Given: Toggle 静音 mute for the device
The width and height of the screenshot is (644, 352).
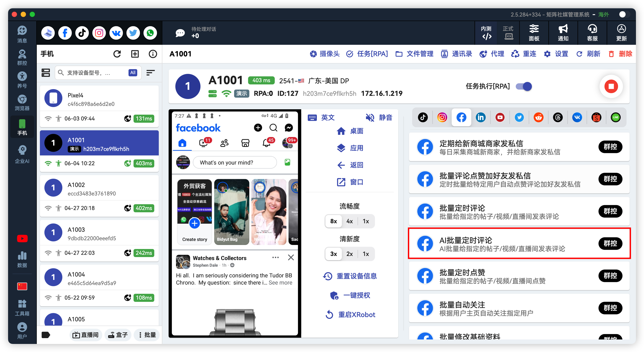Looking at the screenshot, I should pyautogui.click(x=379, y=118).
